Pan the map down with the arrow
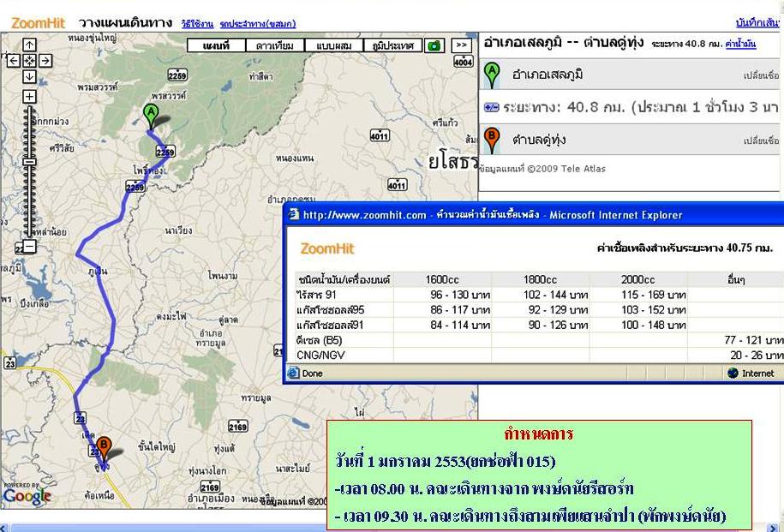784x532 pixels. click(29, 77)
